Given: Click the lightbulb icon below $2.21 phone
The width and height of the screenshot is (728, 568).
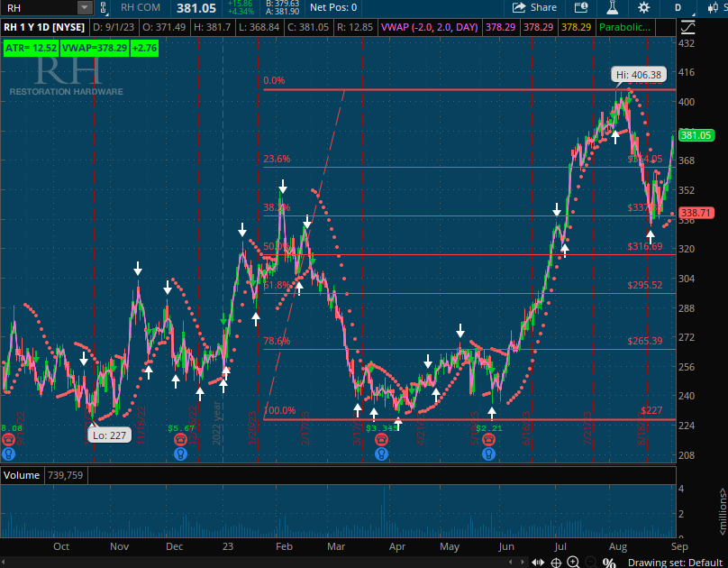Looking at the screenshot, I should click(x=488, y=453).
